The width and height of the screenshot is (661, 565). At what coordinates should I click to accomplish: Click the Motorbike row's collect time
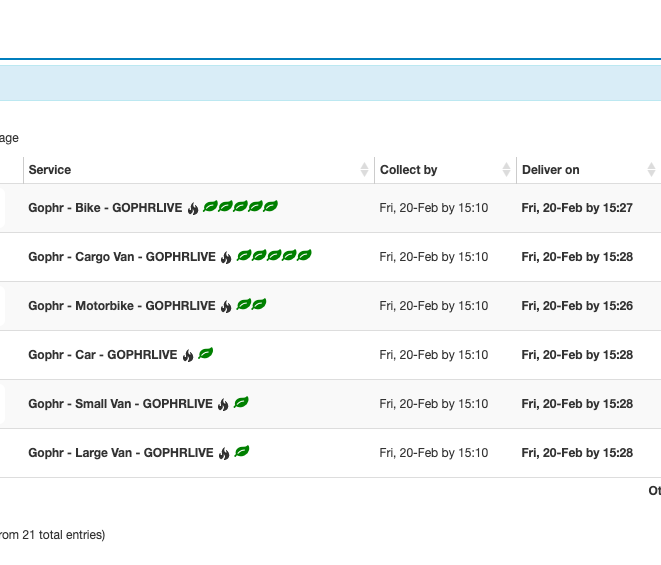coord(434,306)
